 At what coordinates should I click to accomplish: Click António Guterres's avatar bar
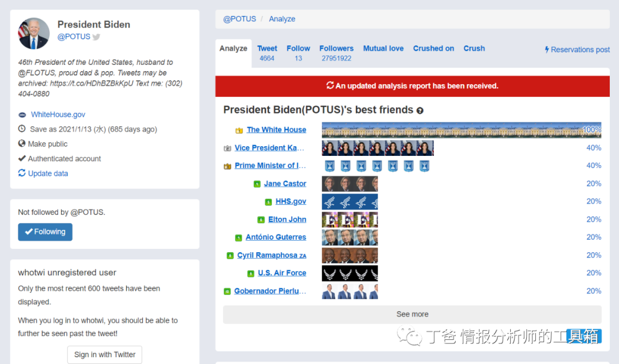350,237
